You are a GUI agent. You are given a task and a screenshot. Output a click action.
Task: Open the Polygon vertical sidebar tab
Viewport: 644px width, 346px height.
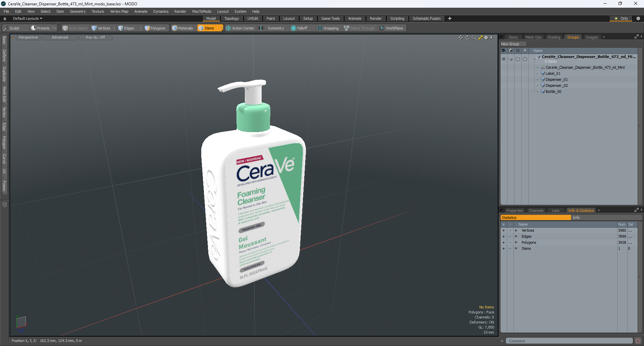4,142
